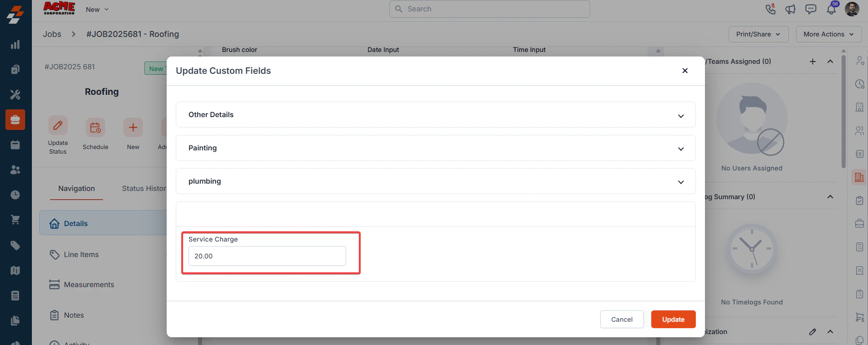
Task: Expand the plumbing section
Action: point(435,181)
